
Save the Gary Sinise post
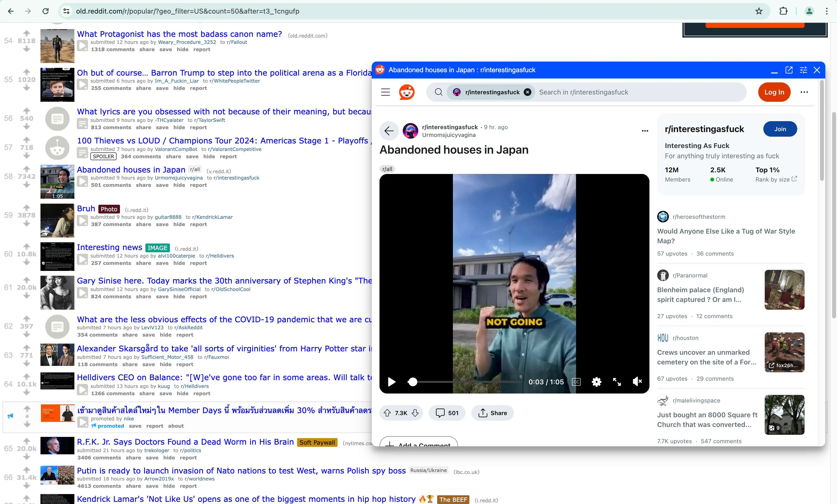162,297
